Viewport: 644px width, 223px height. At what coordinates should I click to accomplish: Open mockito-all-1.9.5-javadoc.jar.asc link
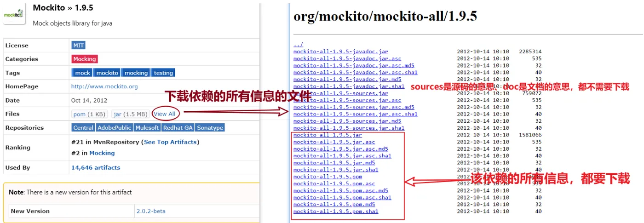coord(347,58)
